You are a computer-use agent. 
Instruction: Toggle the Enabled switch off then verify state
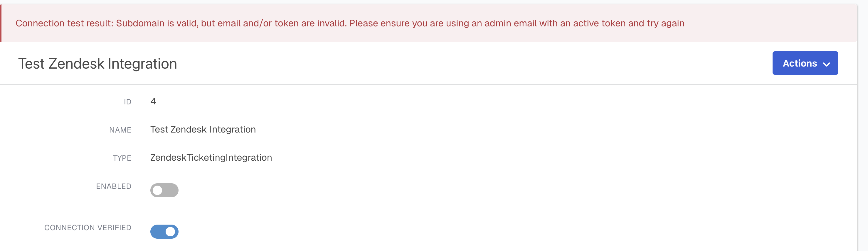(164, 190)
